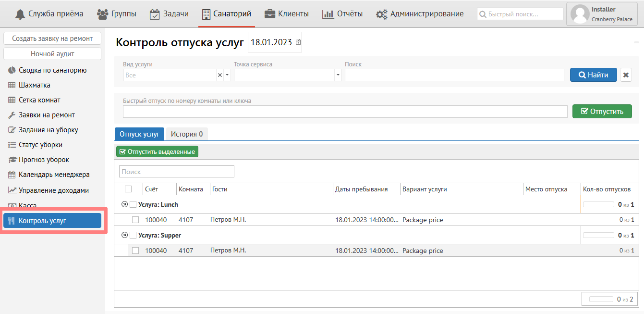Viewport: 644px width, 314px height.
Task: Open Шахматка from the sidebar
Action: pyautogui.click(x=34, y=85)
